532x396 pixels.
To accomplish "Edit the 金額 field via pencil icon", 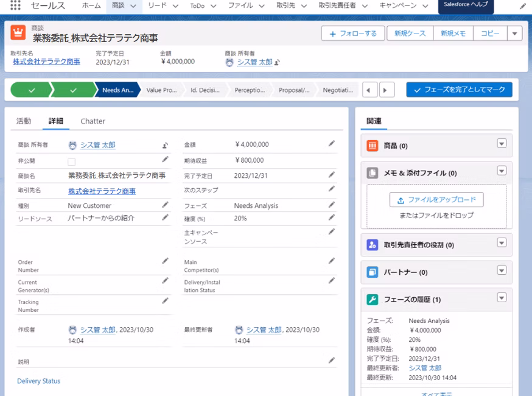I will (x=332, y=144).
